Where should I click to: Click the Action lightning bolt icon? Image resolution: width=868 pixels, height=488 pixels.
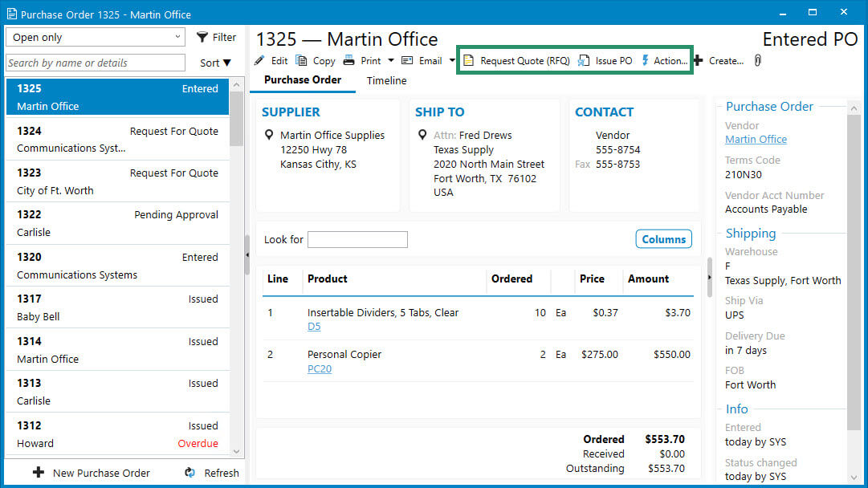(645, 61)
